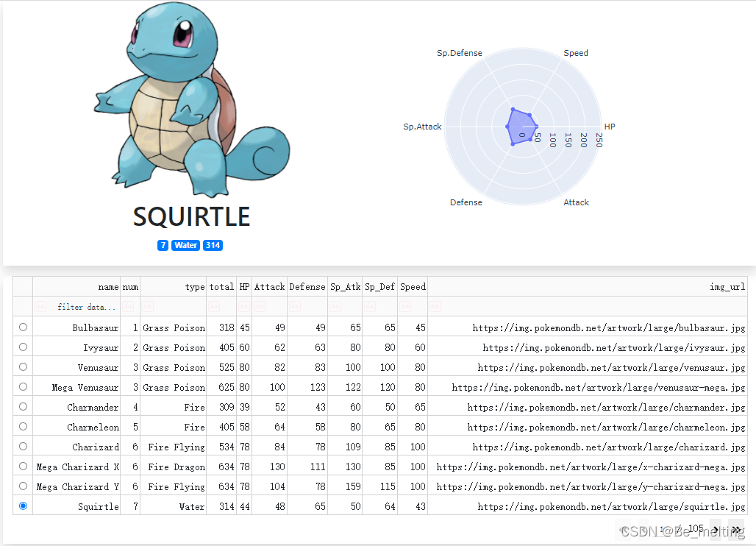This screenshot has height=546, width=756.
Task: Toggle case sensitivity for HP filter
Action: tap(244, 306)
